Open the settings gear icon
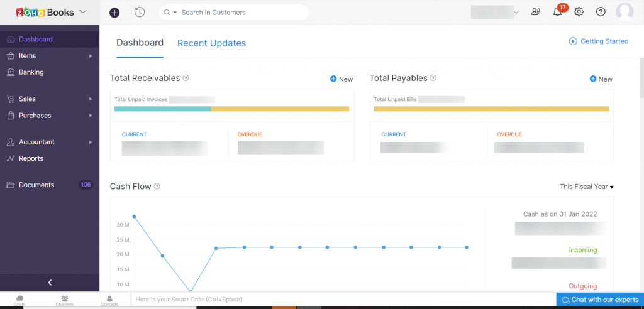 click(x=579, y=12)
